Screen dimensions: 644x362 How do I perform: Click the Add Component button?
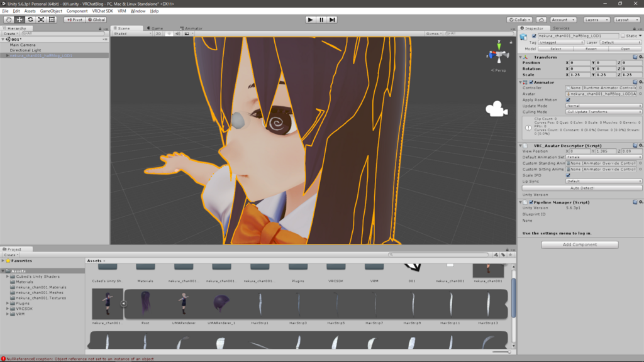click(x=579, y=244)
